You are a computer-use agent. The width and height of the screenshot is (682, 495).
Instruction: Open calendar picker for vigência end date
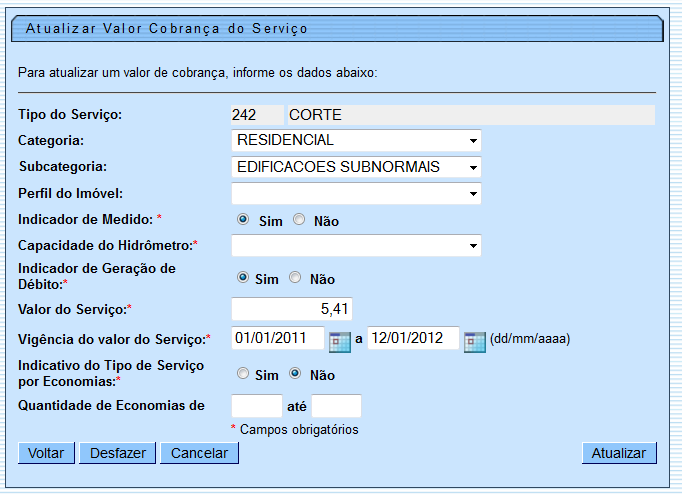[475, 341]
